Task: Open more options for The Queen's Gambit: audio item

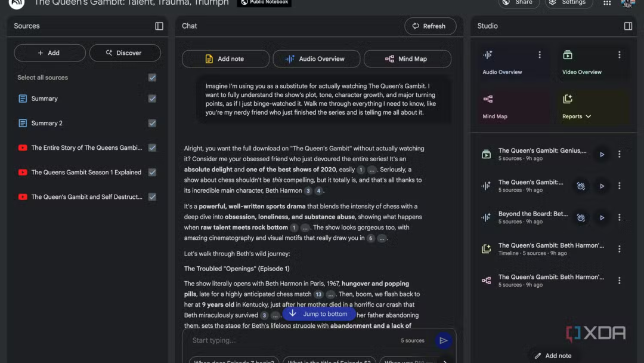Action: pyautogui.click(x=620, y=186)
